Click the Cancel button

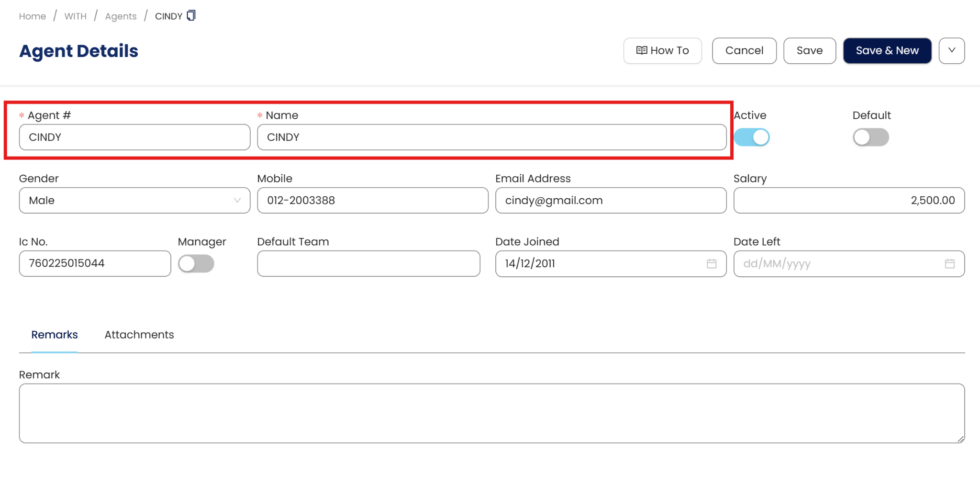(744, 51)
